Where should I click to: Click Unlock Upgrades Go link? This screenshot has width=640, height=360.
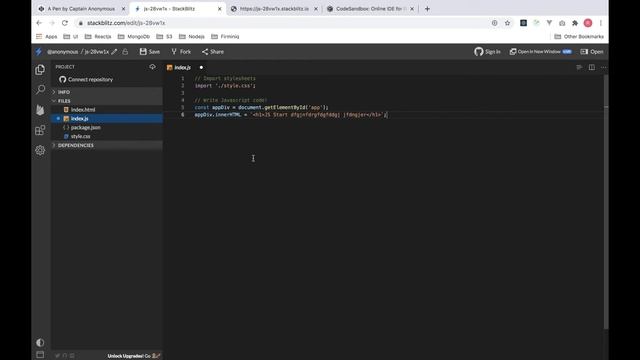(133, 356)
